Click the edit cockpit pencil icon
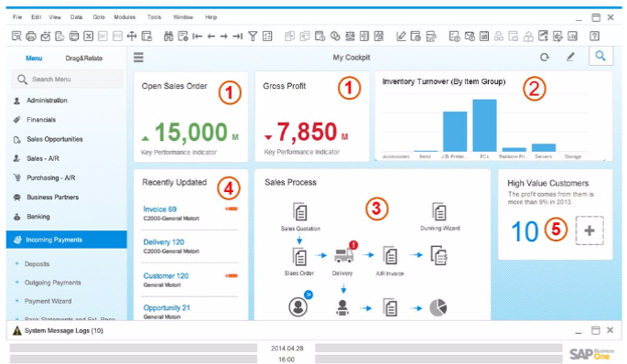Image resolution: width=627 pixels, height=364 pixels. [x=570, y=57]
